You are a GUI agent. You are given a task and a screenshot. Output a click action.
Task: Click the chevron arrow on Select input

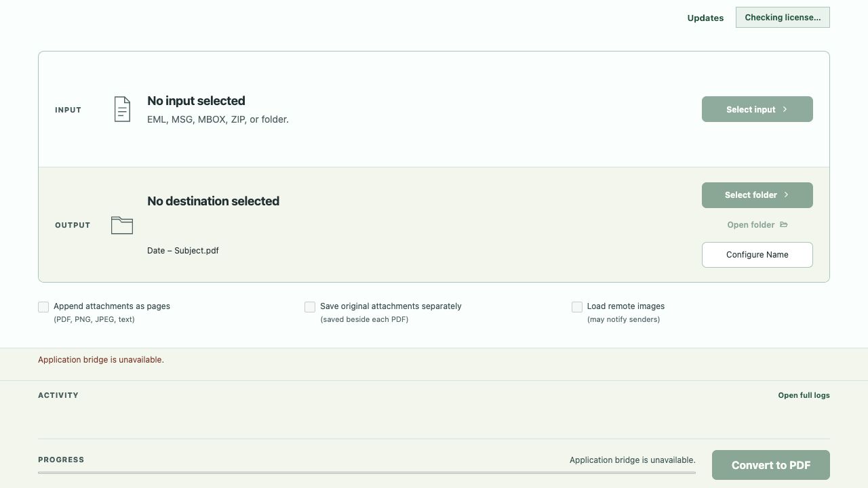(x=785, y=109)
